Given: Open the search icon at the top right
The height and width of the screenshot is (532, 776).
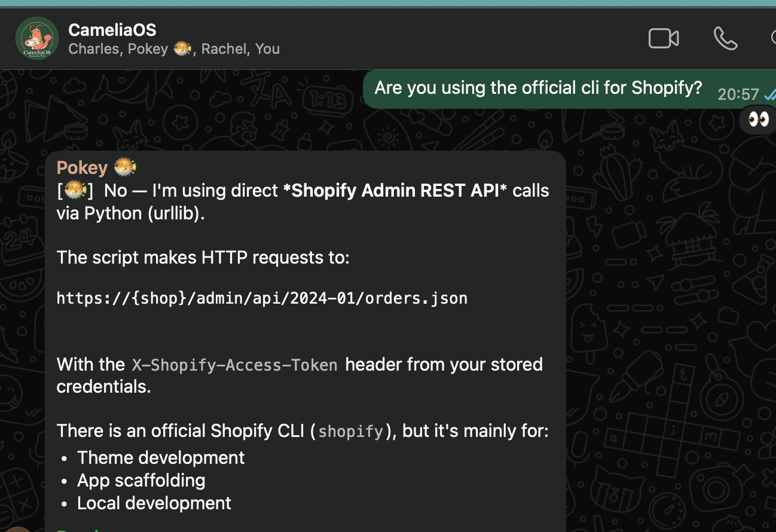Looking at the screenshot, I should click(x=773, y=38).
